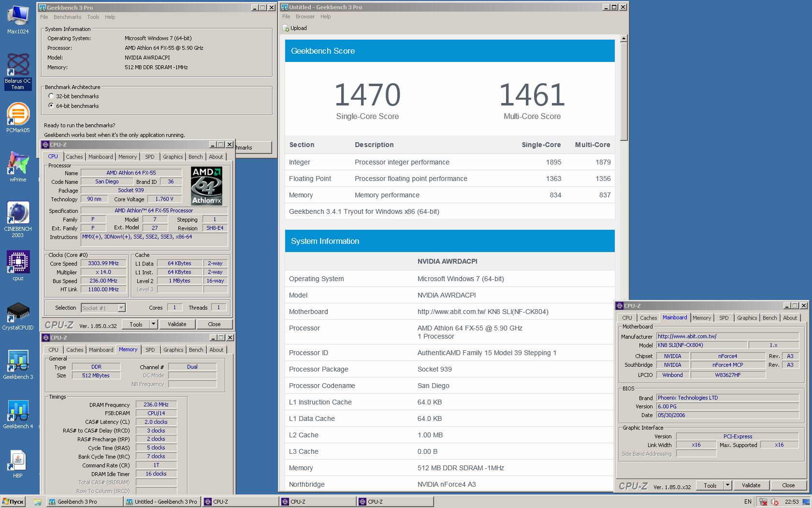Click the 22:53 clock on the taskbar
812x508 pixels.
tap(792, 502)
